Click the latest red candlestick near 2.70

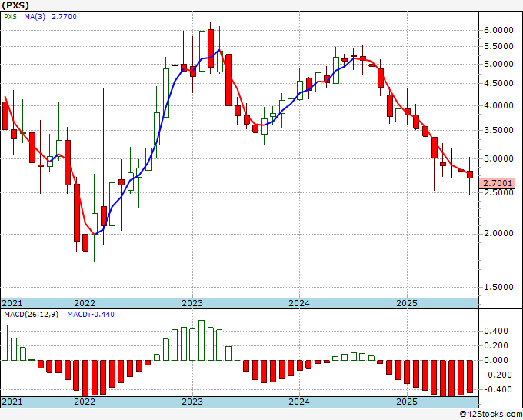tap(470, 175)
